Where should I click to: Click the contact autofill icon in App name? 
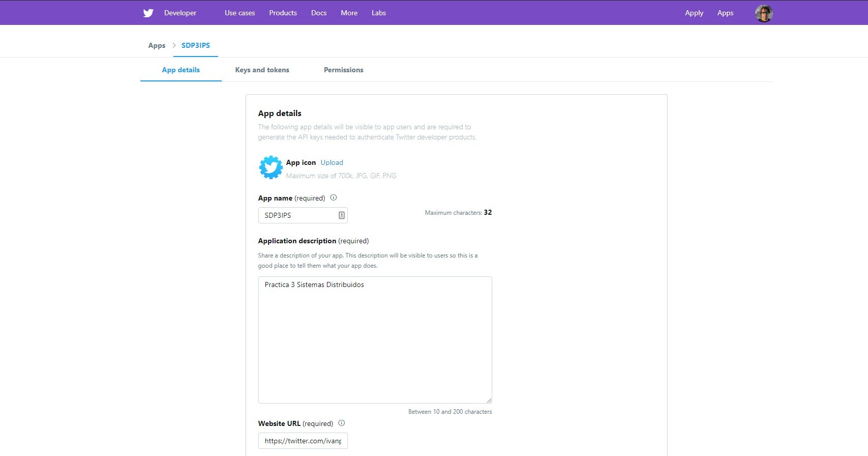pos(342,215)
